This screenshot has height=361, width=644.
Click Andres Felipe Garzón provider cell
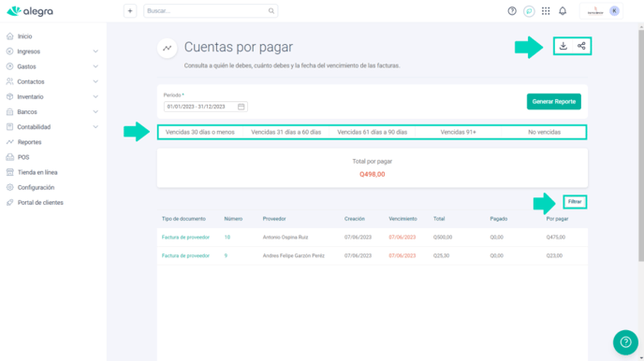(294, 255)
